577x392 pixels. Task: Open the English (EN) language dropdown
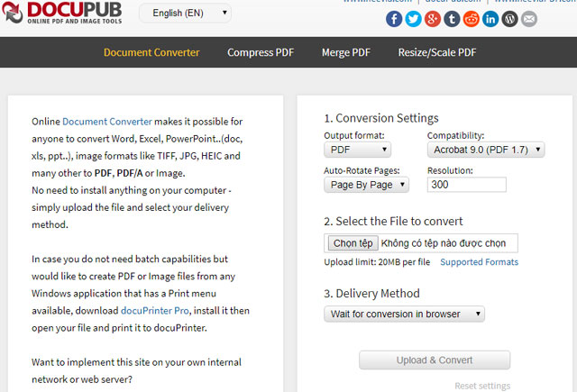pyautogui.click(x=185, y=14)
